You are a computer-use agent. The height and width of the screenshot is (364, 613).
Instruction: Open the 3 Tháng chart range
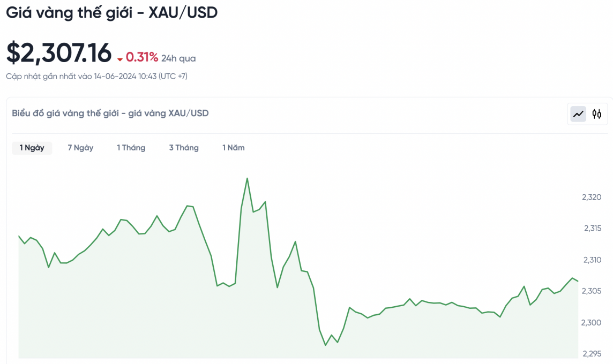point(184,148)
